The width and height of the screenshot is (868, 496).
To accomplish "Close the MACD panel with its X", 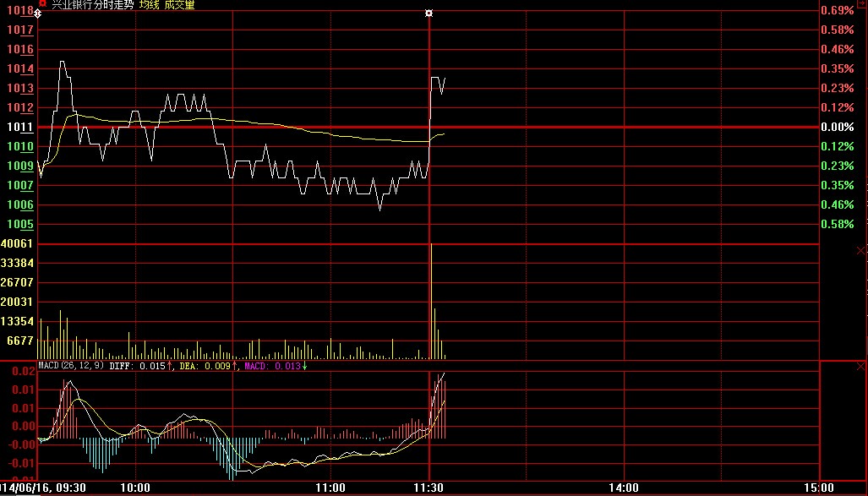I will pos(860,366).
